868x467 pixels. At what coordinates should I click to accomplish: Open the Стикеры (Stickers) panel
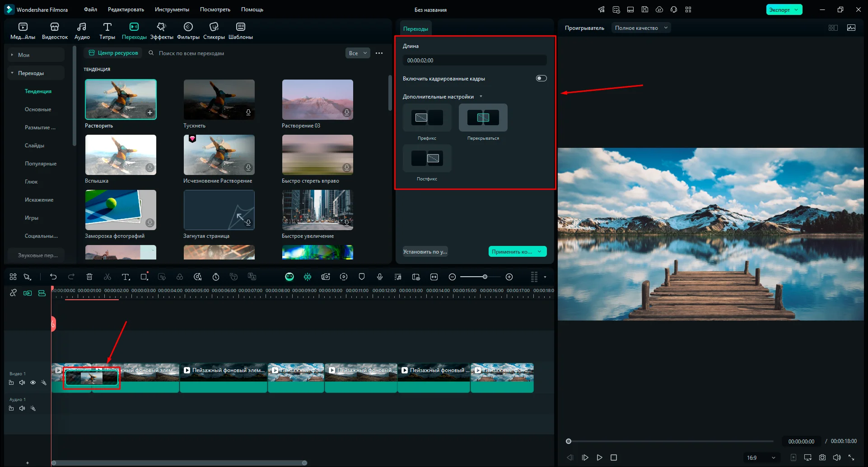pyautogui.click(x=214, y=31)
